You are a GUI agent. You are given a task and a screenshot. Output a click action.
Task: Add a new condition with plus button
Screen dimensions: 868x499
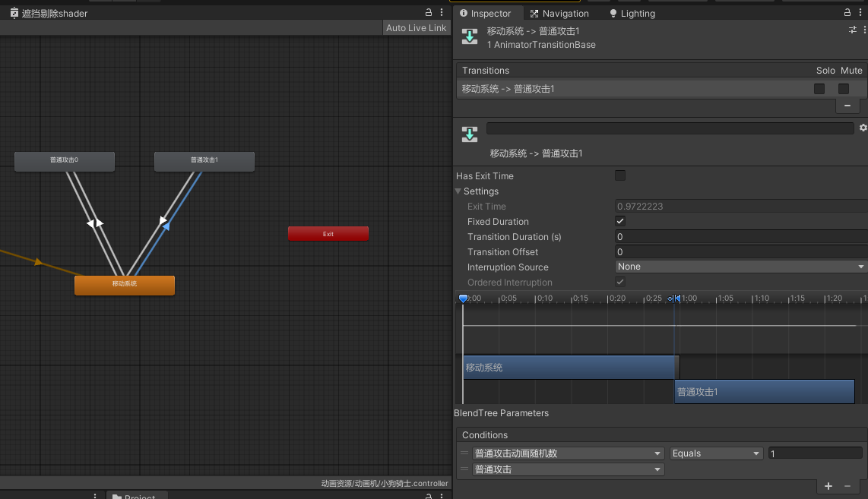(x=828, y=486)
